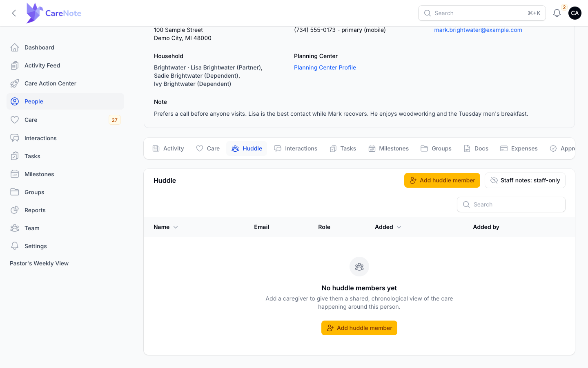Click the CareNote bird logo
The image size is (588, 368).
[35, 13]
